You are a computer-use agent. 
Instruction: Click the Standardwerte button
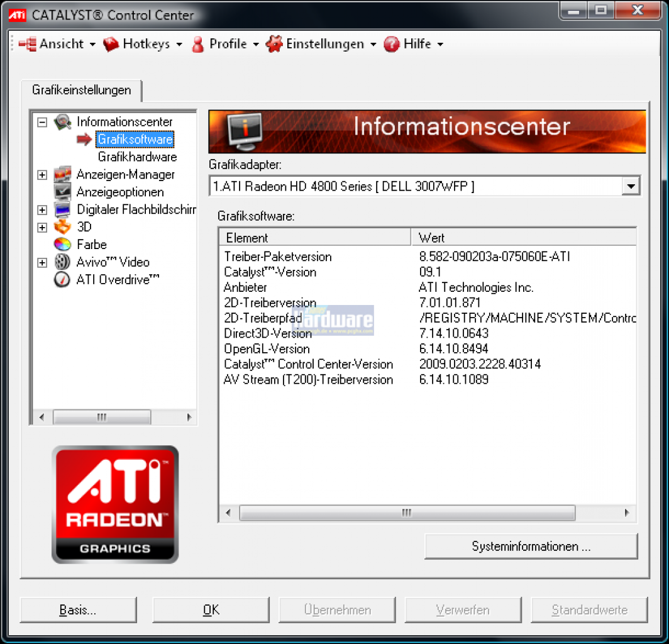589,610
